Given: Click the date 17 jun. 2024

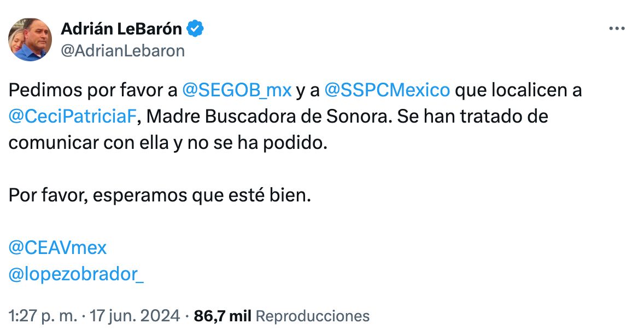Looking at the screenshot, I should click(136, 316).
